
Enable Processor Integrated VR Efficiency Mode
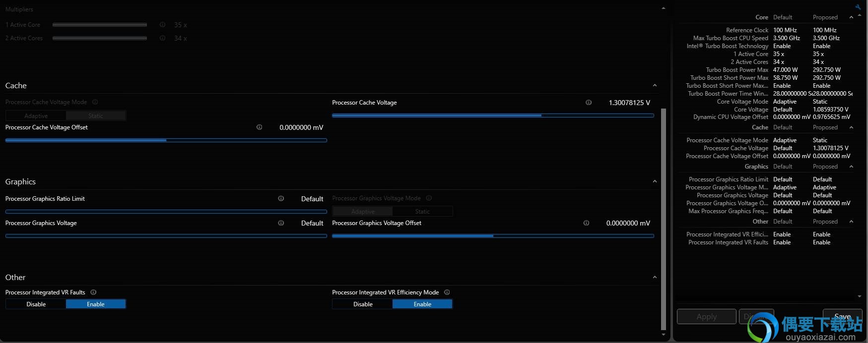coord(422,304)
